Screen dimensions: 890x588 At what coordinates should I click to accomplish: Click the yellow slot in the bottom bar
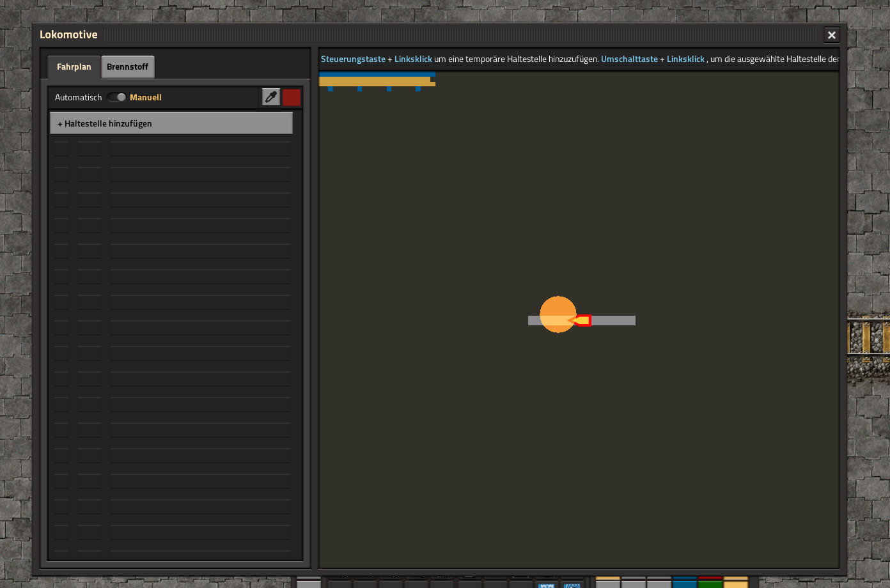pos(735,582)
